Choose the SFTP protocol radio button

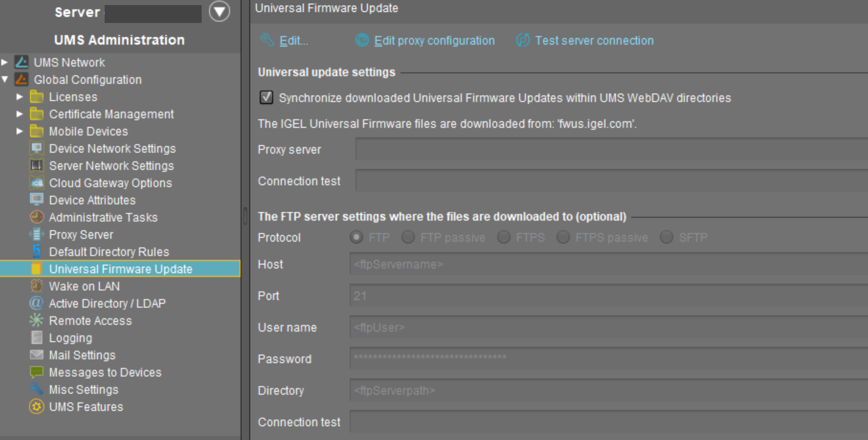[667, 237]
